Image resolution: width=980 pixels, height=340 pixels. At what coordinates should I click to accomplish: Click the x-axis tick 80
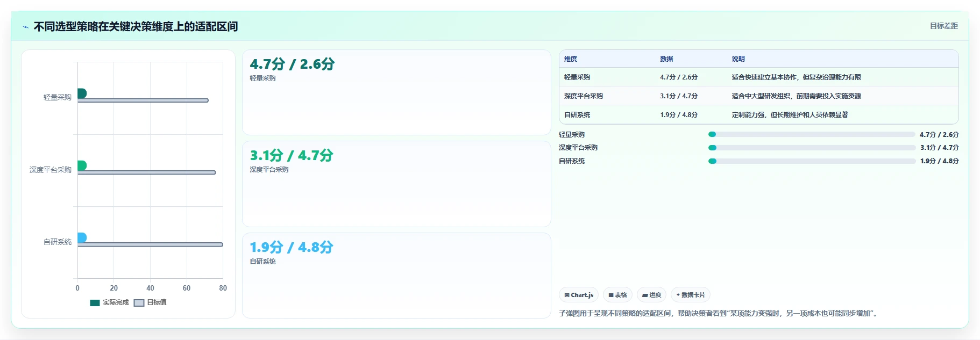pos(223,288)
